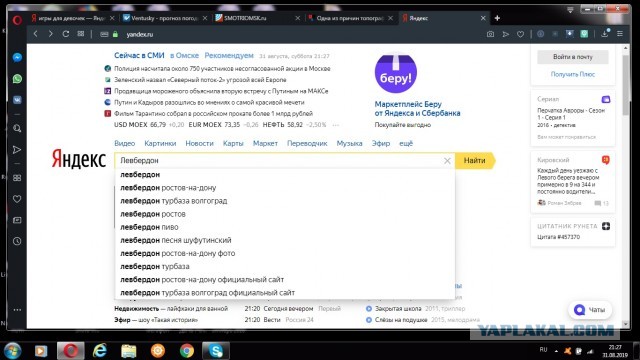Close the Яндекс tab
The image size is (640, 360).
(x=483, y=18)
